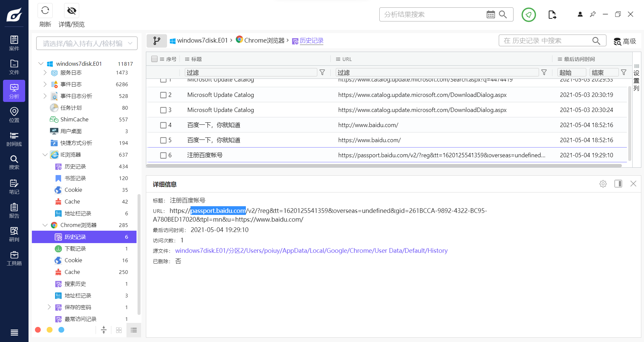Expand the 事件日志分析 tree node
Screen dimensions: 644x342
point(45,96)
